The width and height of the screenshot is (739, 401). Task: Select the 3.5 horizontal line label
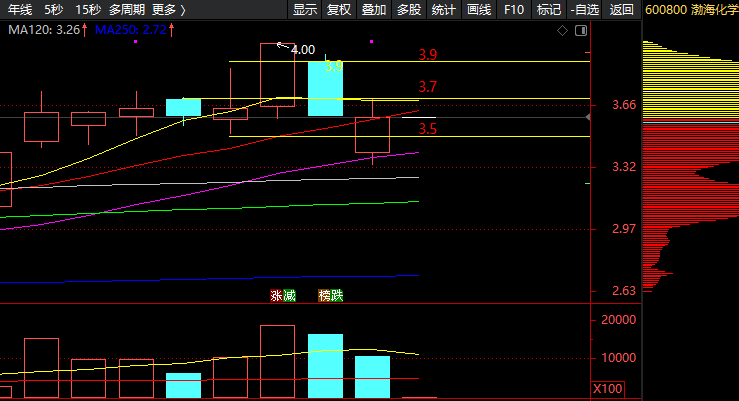(428, 129)
